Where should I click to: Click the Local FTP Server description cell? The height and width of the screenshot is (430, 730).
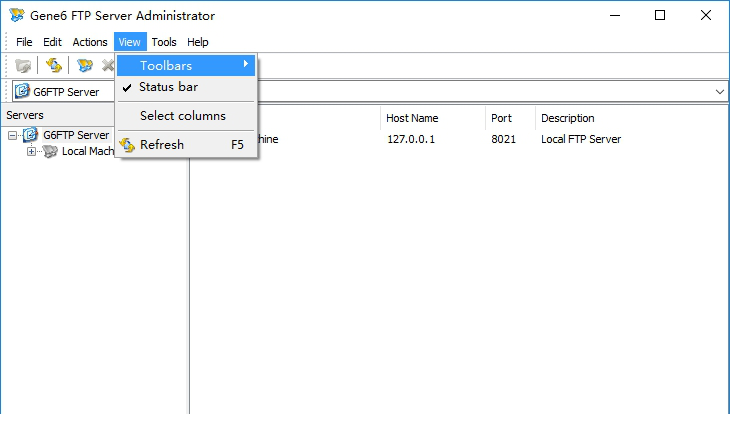click(x=581, y=139)
